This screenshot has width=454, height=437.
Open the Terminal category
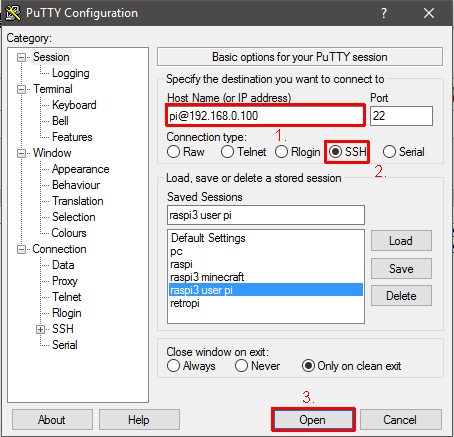tap(53, 89)
